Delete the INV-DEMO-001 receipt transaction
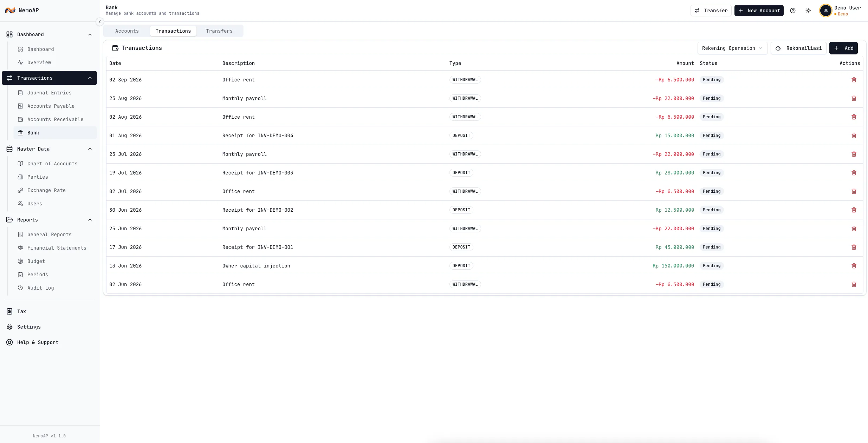Viewport: 868px width, 443px height. (x=854, y=247)
